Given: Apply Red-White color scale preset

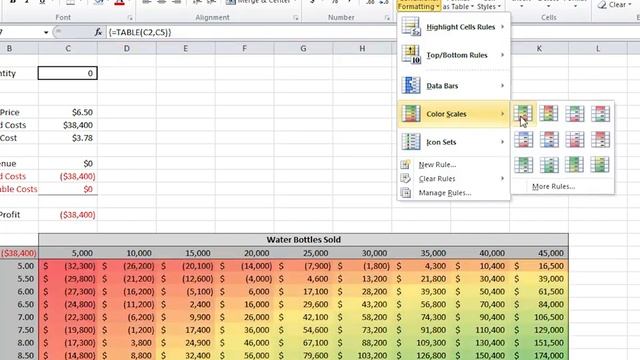Looking at the screenshot, I should tap(600, 139).
